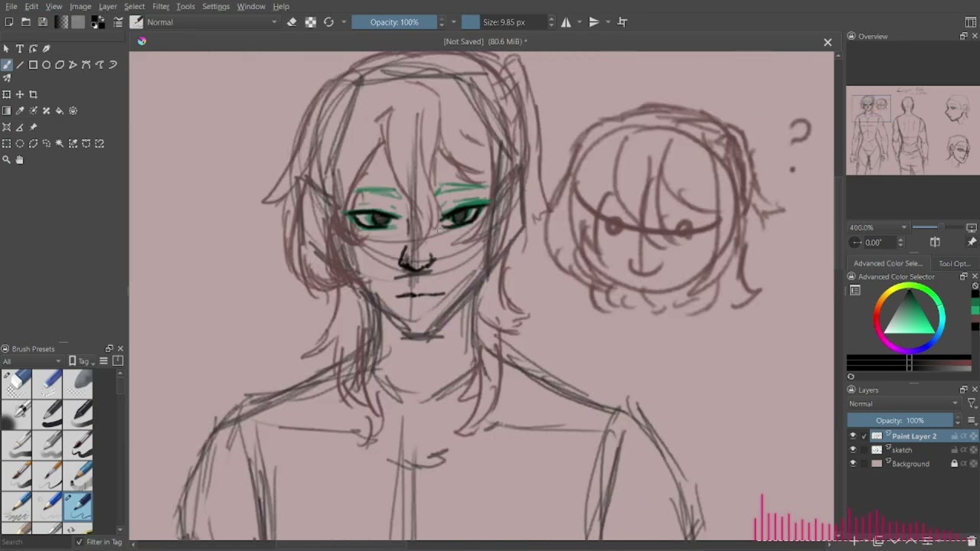The width and height of the screenshot is (980, 551).
Task: Select the Calligraphy tool
Action: tap(46, 49)
